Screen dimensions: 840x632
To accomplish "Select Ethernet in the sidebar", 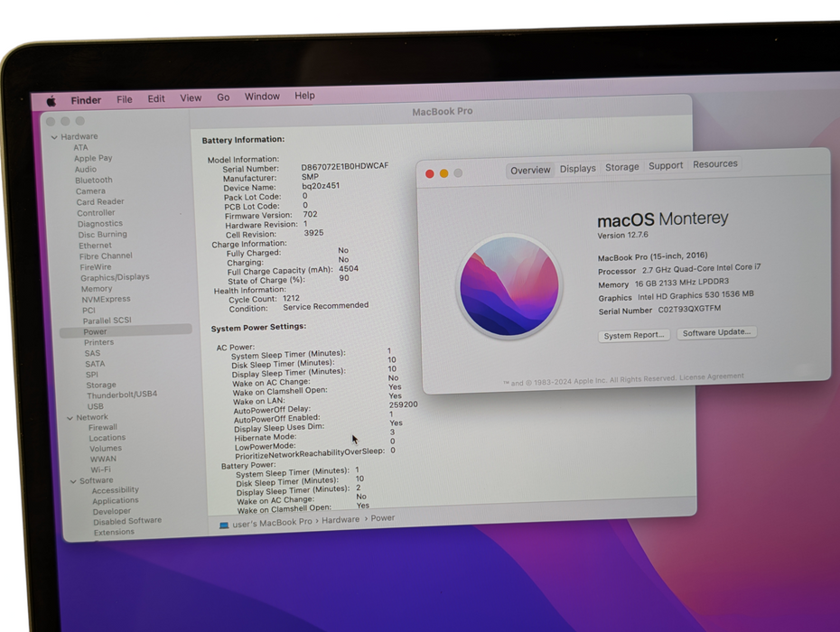I will (x=95, y=246).
